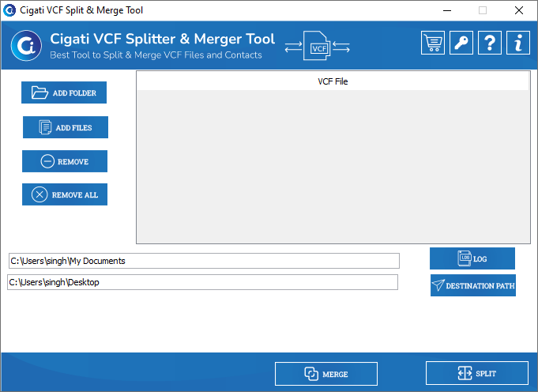The image size is (538, 392).
Task: Open the Log button
Action: click(x=472, y=258)
